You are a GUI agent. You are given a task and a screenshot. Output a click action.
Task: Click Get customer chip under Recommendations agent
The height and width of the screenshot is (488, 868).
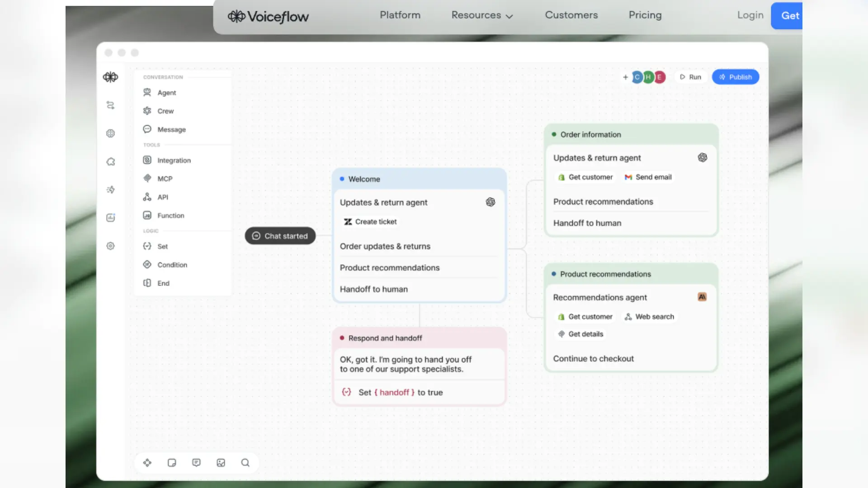[x=585, y=317]
